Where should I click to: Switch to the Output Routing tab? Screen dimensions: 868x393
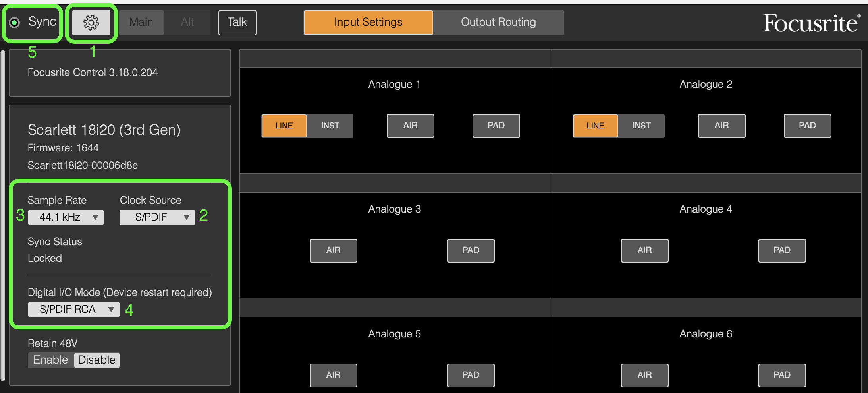[498, 22]
